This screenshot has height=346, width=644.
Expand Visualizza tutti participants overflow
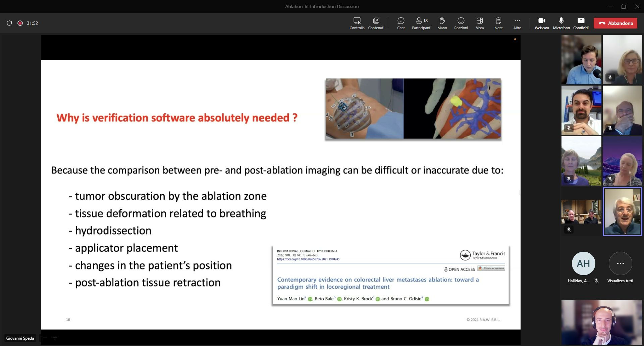[x=620, y=263]
